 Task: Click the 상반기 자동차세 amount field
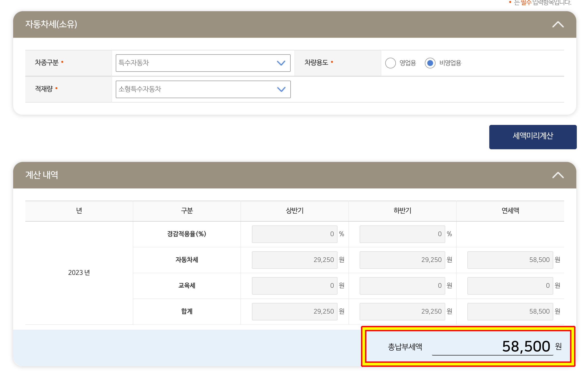(x=294, y=260)
